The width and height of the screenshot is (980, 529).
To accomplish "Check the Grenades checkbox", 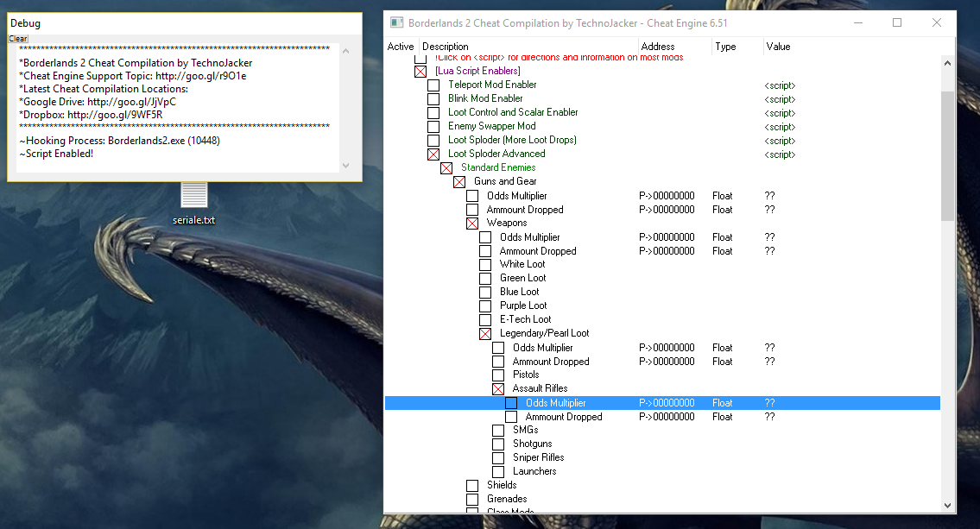I will pyautogui.click(x=472, y=499).
